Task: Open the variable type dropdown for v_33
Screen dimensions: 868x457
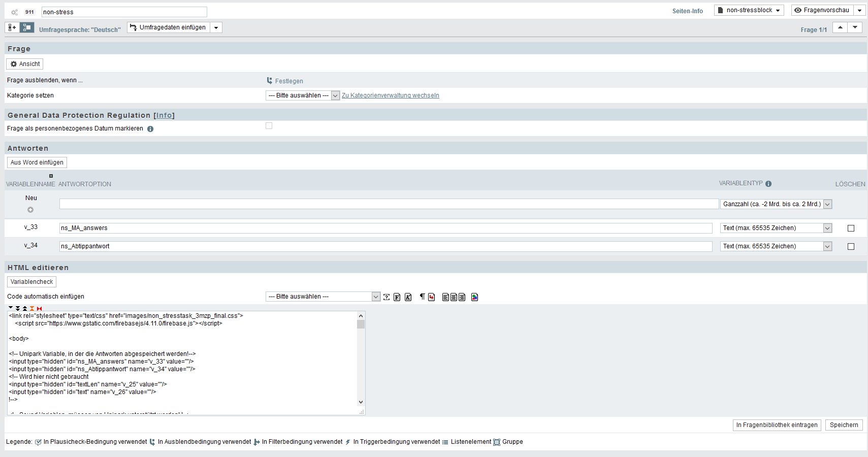Action: (776, 228)
